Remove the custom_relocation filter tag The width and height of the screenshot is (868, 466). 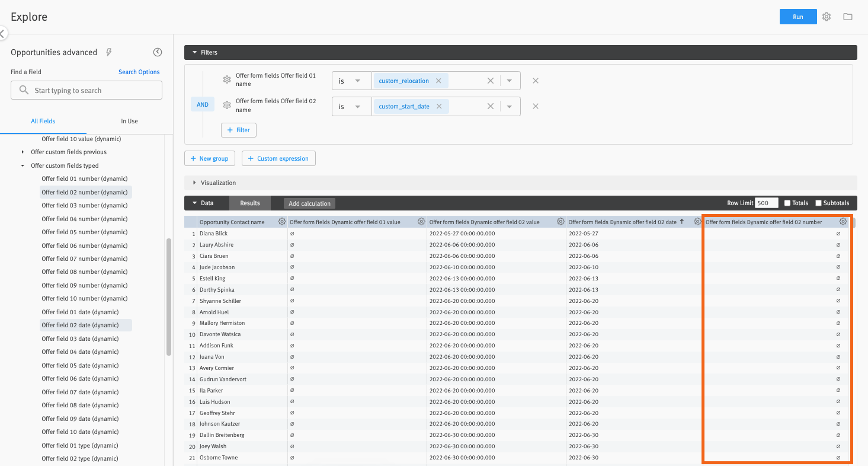[x=438, y=81]
